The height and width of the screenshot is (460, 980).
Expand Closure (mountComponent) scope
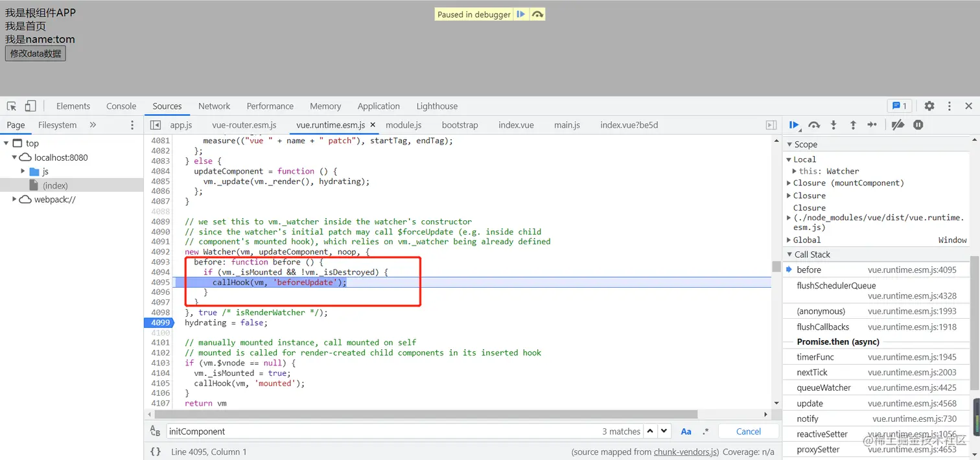[x=789, y=183]
